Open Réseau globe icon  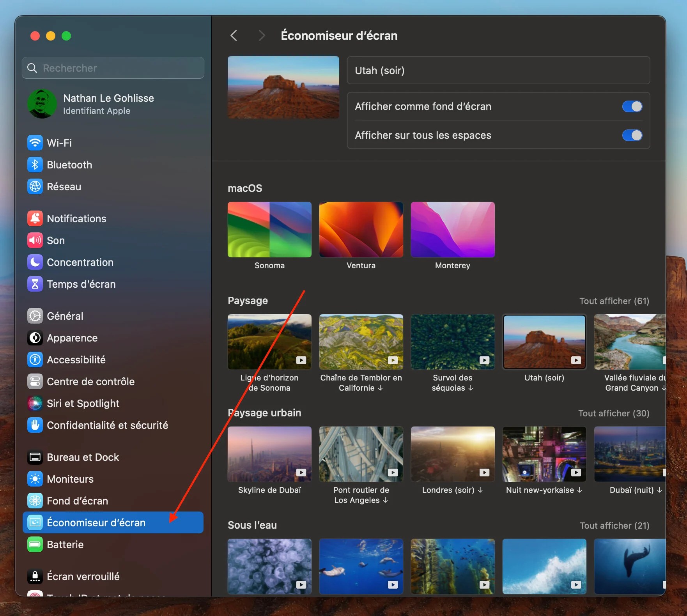35,186
